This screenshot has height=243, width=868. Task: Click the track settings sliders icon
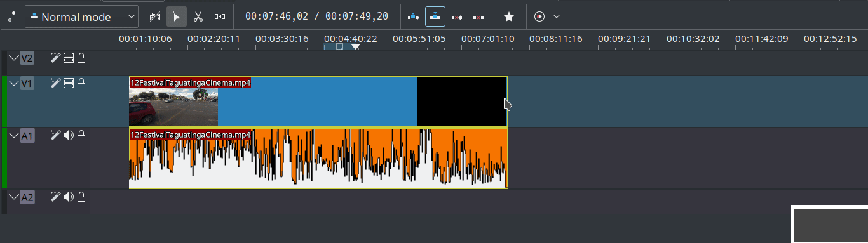click(13, 16)
